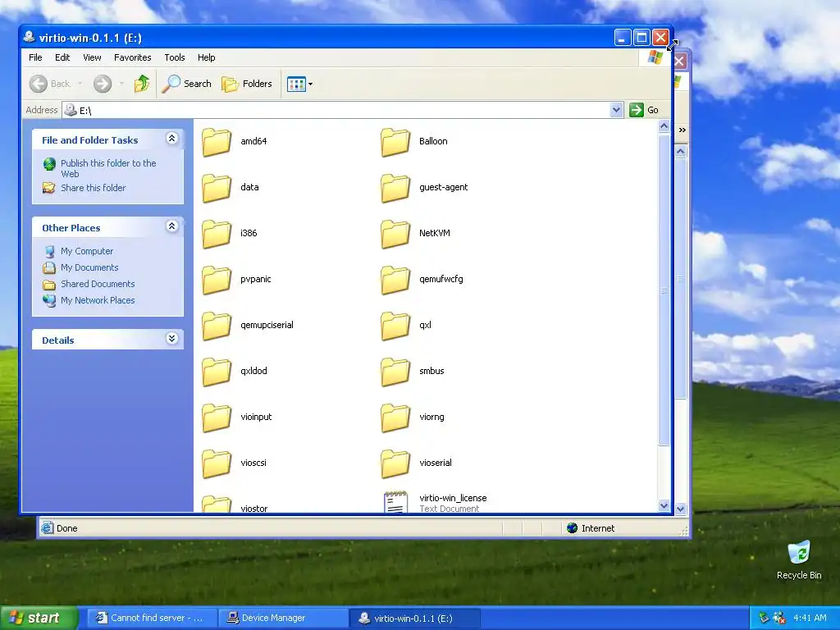
Task: Collapse the File and Folder Tasks panel
Action: [172, 139]
